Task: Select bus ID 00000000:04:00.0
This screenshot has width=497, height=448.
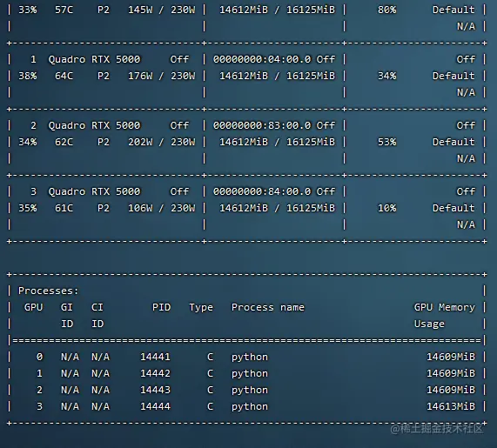Action: coord(262,59)
